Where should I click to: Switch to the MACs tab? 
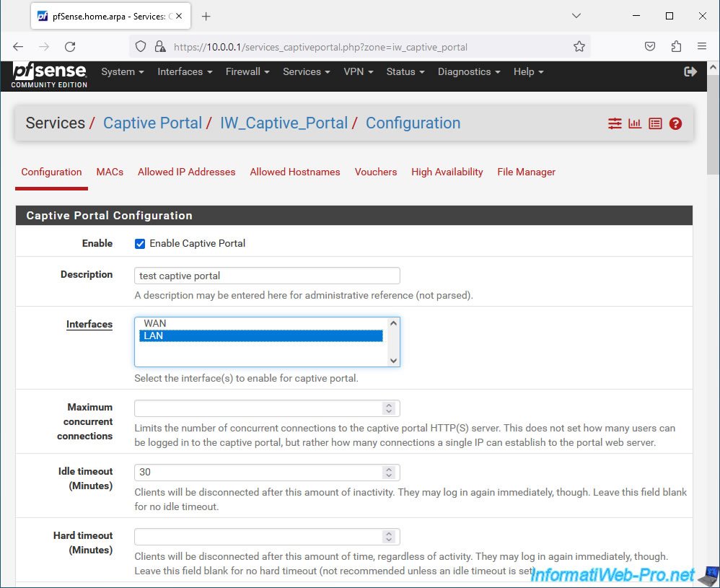[110, 172]
